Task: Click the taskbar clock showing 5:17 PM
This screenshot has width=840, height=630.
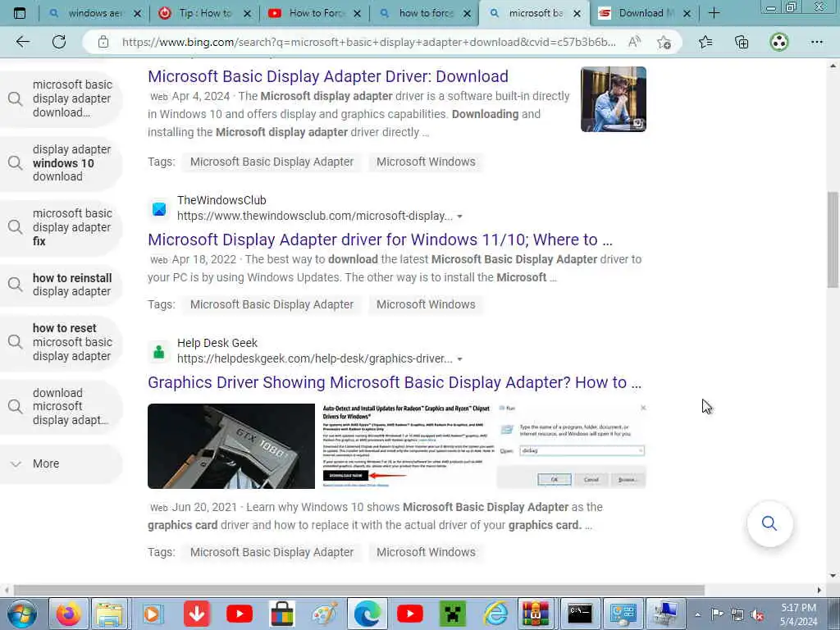Action: [798, 614]
